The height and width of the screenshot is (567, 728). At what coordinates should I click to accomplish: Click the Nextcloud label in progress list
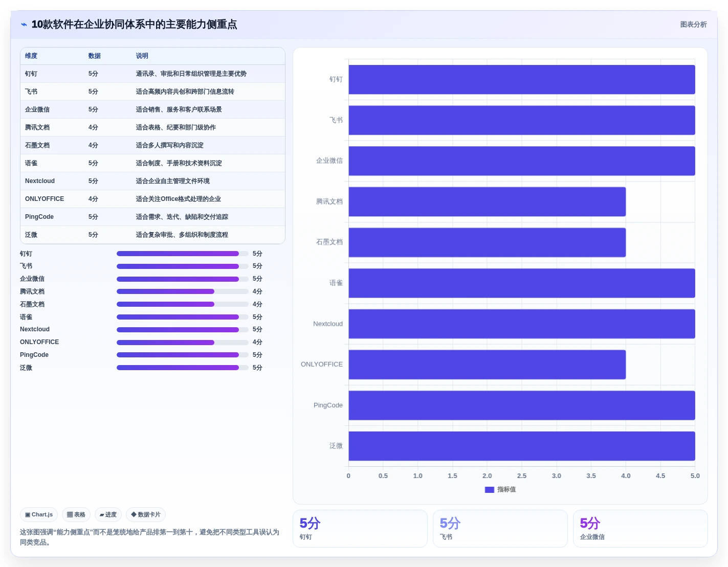pyautogui.click(x=35, y=329)
